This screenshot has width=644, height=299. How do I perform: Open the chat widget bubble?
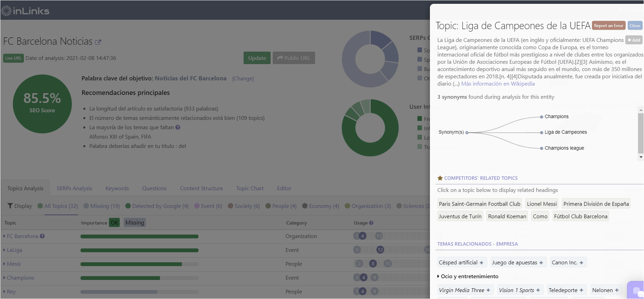pyautogui.click(x=636, y=290)
